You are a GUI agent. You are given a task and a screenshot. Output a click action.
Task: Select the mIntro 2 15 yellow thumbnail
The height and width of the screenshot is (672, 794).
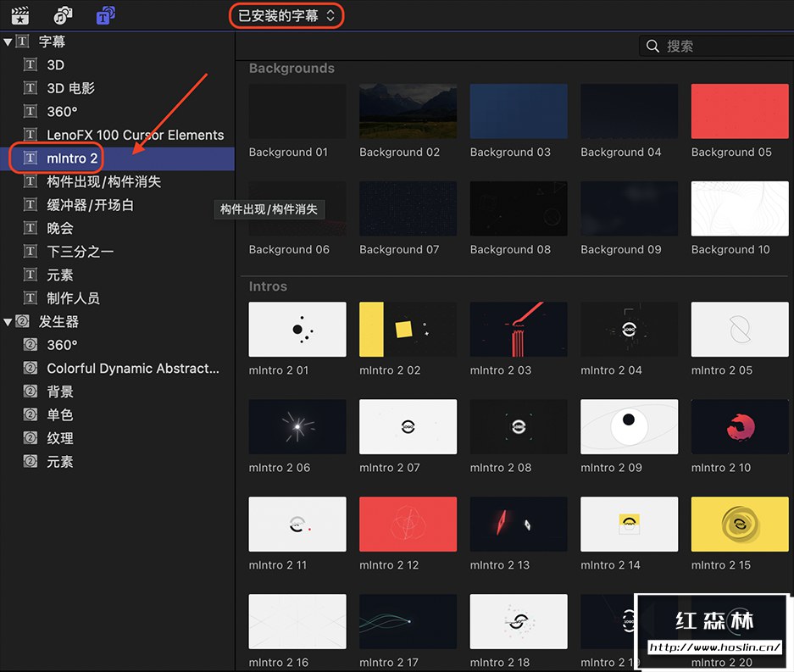click(x=740, y=524)
